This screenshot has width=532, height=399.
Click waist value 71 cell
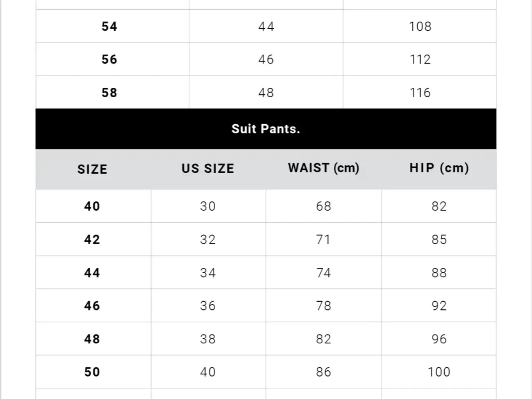coord(323,239)
